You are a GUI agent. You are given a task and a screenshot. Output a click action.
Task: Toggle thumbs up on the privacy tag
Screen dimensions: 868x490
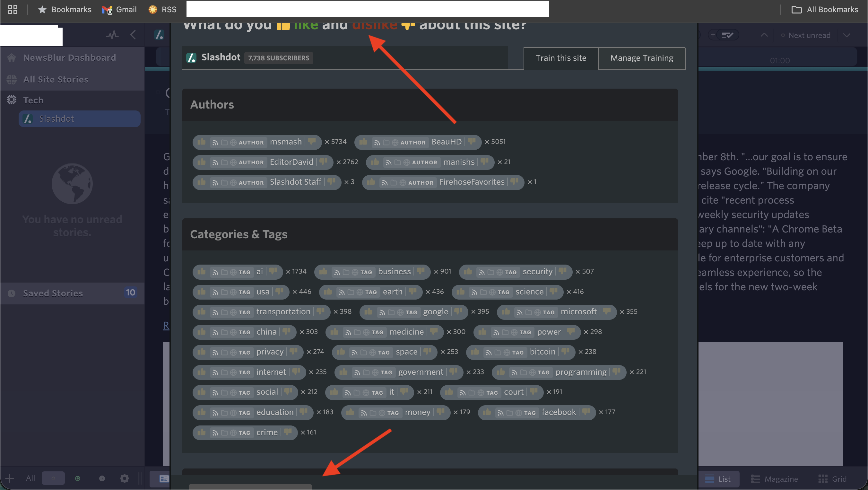202,352
